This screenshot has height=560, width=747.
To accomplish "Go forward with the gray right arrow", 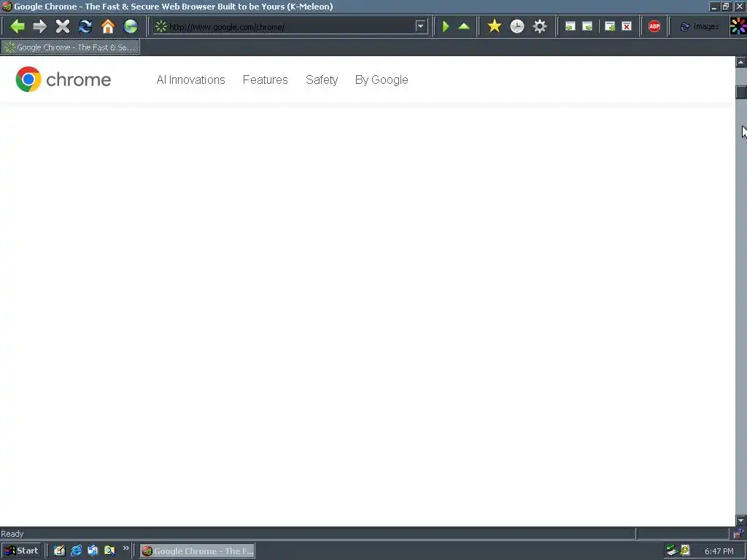I will point(40,26).
